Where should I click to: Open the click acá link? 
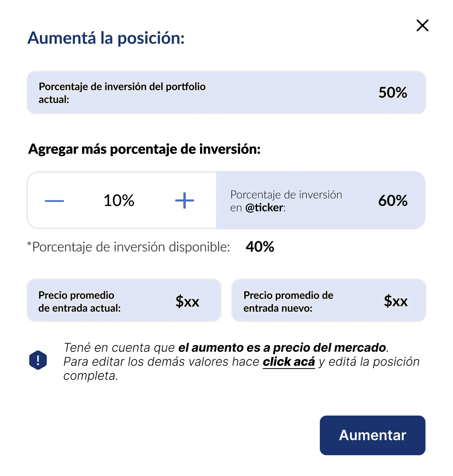pos(289,361)
